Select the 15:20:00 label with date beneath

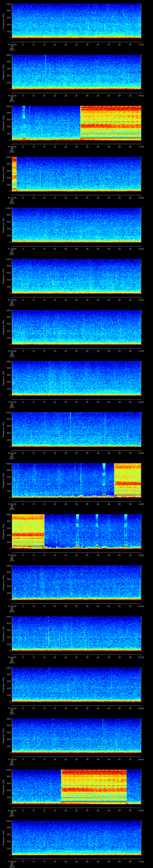pyautogui.click(x=12, y=353)
